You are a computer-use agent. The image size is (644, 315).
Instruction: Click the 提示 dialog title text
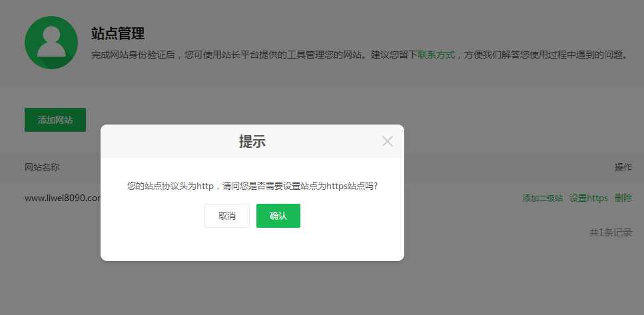point(252,141)
